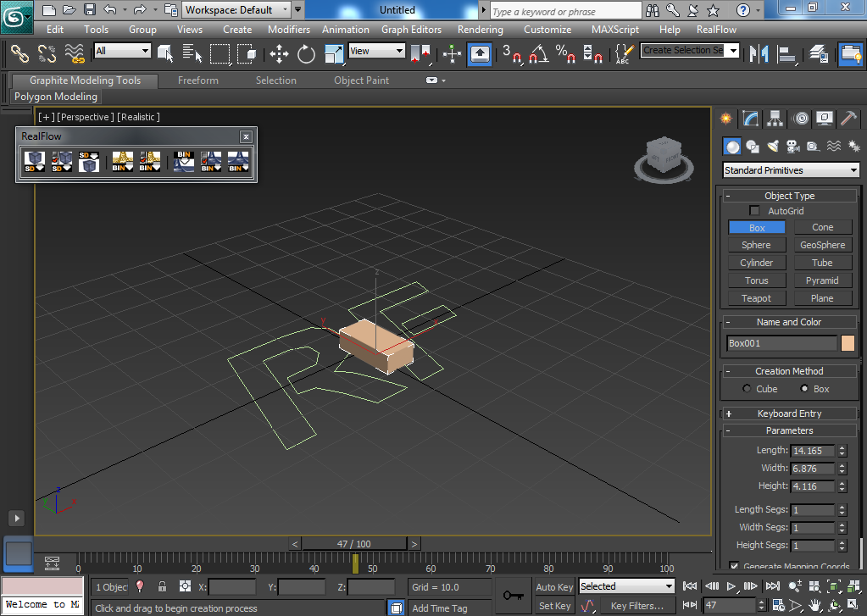Viewport: 867px width, 616px height.
Task: Open the Modify panel tab
Action: 750,119
